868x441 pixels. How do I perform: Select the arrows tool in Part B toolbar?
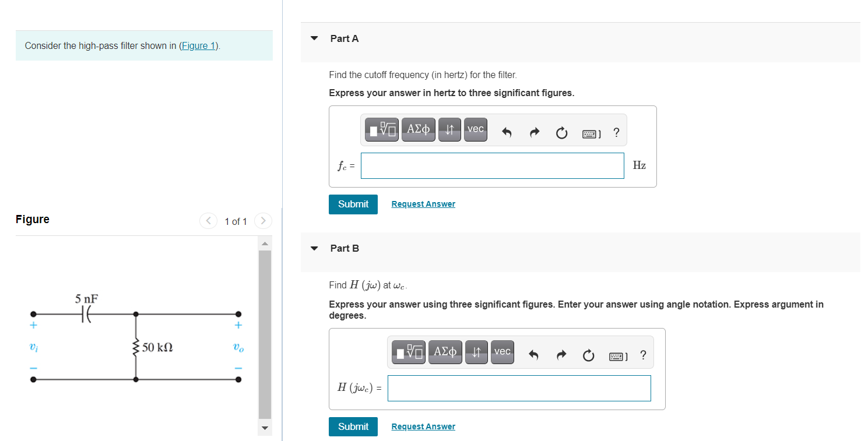[476, 352]
